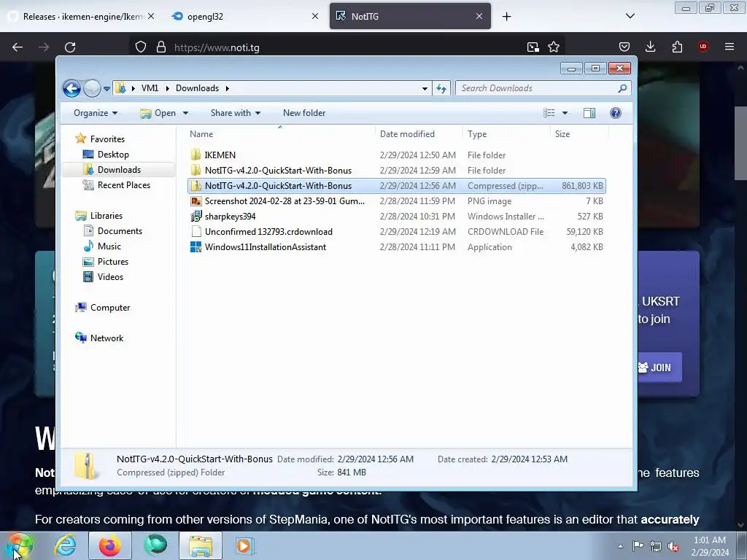Sort files by Date modified column

(418, 134)
